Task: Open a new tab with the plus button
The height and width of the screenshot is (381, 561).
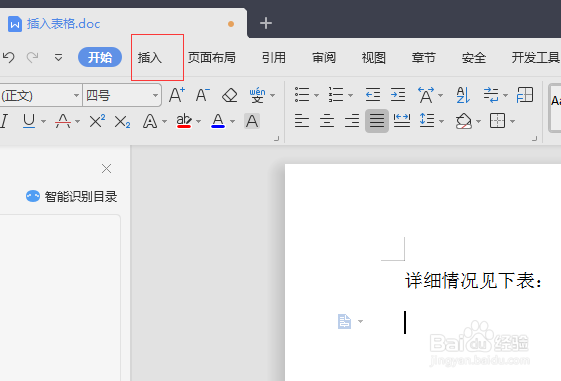Action: coord(266,23)
